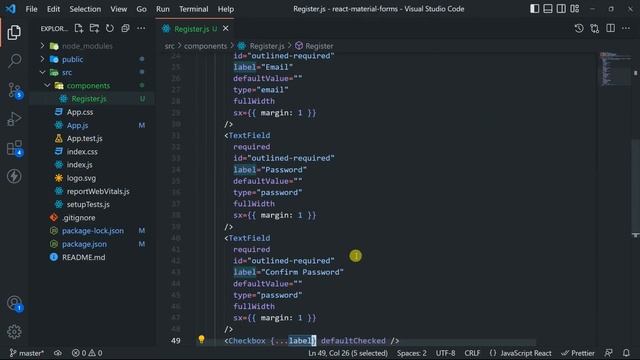This screenshot has height=360, width=640.
Task: Open Accounts menu
Action: (x=15, y=304)
